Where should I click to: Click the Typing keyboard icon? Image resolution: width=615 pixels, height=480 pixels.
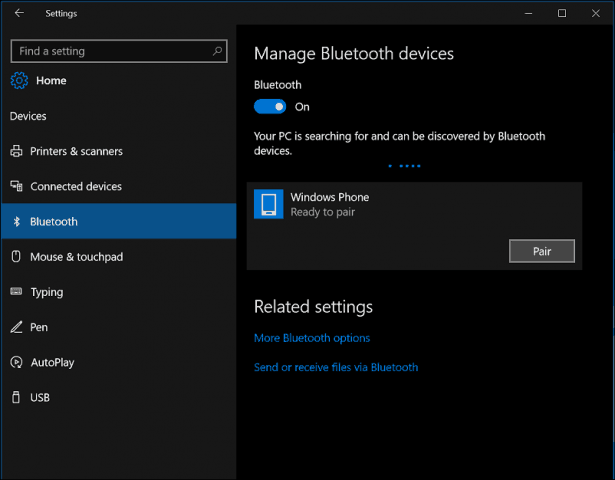coord(16,292)
